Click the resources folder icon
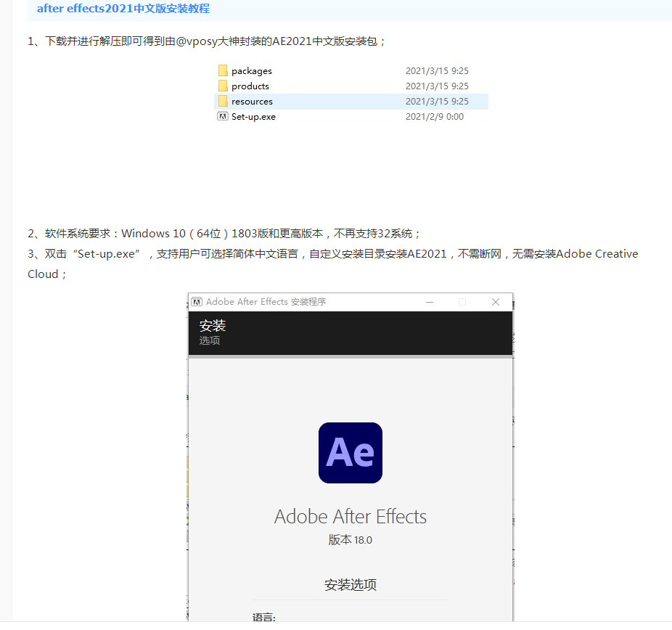 pos(223,101)
